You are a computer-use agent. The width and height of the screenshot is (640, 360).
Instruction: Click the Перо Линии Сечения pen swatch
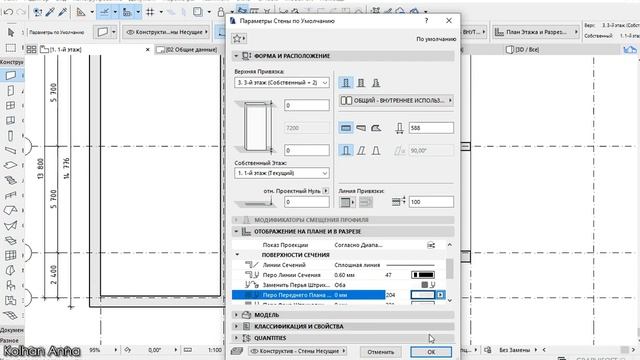(422, 275)
